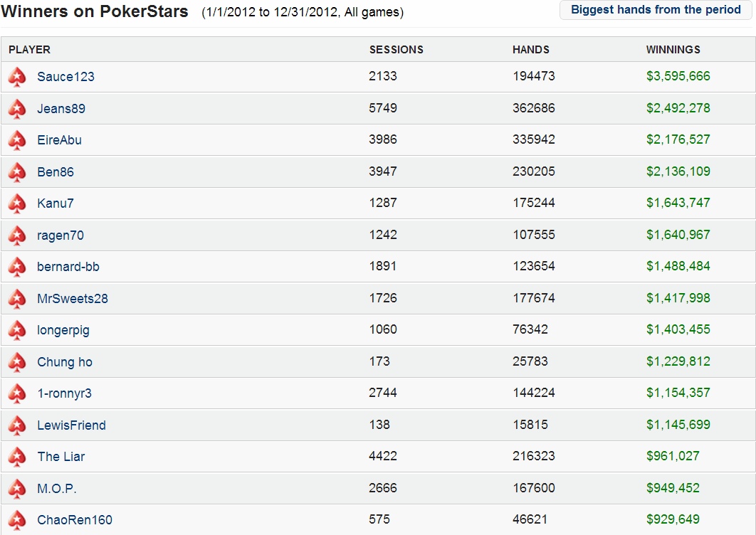Open the ragen70 player link
Screen dimensions: 756x535
coord(61,235)
